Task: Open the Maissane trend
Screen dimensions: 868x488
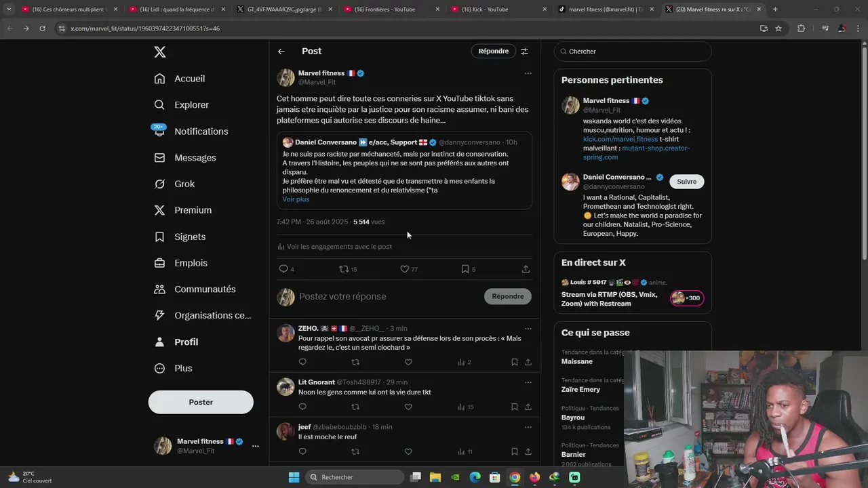Action: [576, 361]
